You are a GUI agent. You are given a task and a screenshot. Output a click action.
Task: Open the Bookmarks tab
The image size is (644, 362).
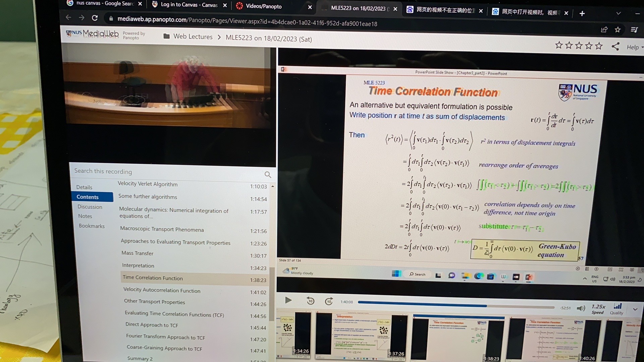click(x=92, y=226)
